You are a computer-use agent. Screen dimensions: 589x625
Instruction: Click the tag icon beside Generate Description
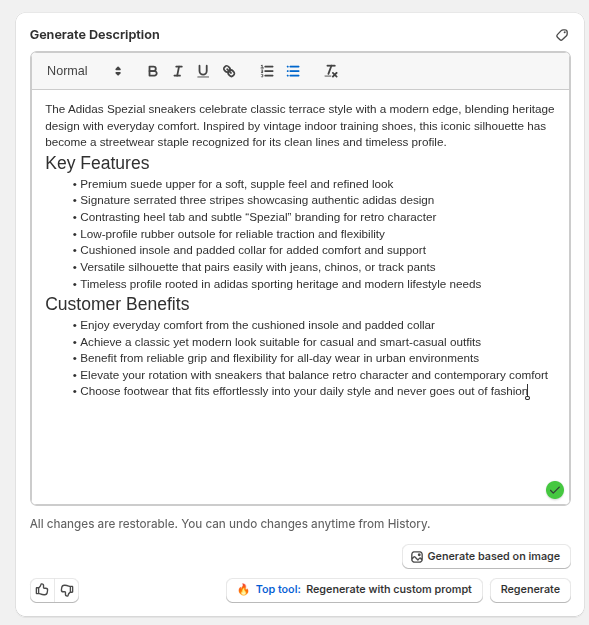pyautogui.click(x=562, y=35)
